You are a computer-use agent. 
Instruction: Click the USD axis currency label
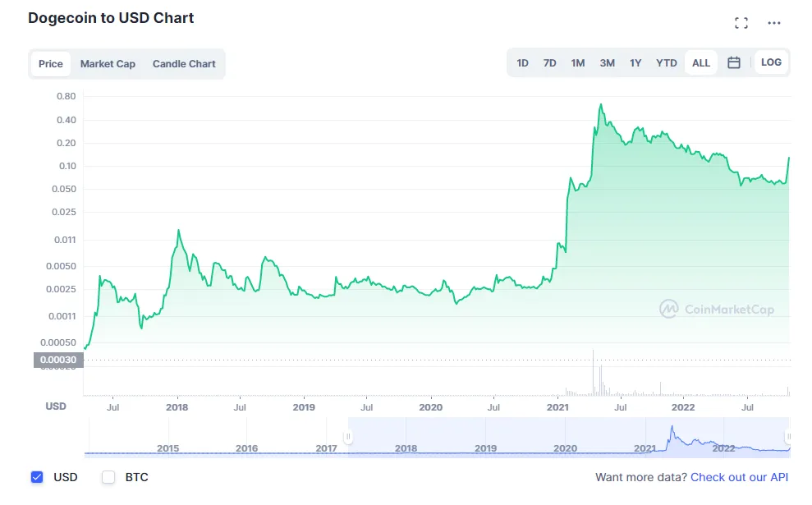pyautogui.click(x=56, y=406)
